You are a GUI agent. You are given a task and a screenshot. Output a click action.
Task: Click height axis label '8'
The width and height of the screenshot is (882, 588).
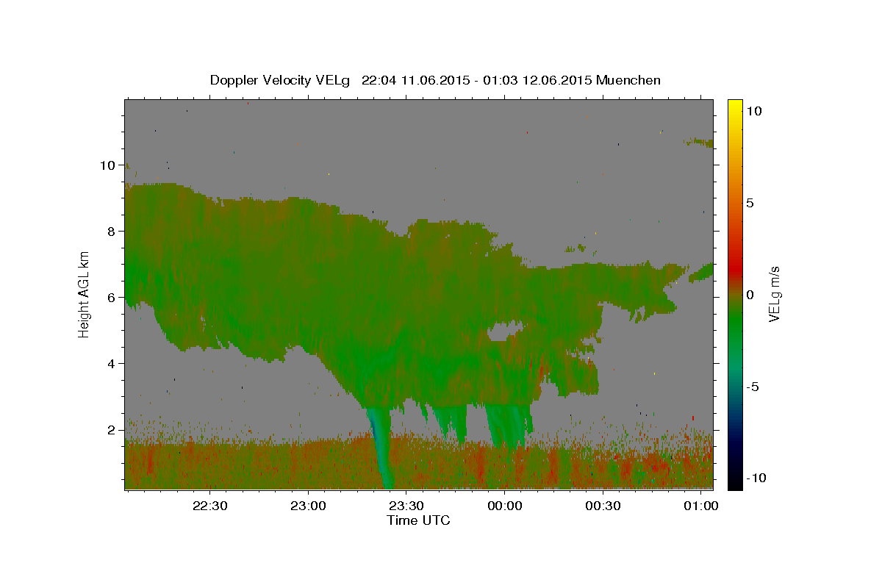[111, 232]
